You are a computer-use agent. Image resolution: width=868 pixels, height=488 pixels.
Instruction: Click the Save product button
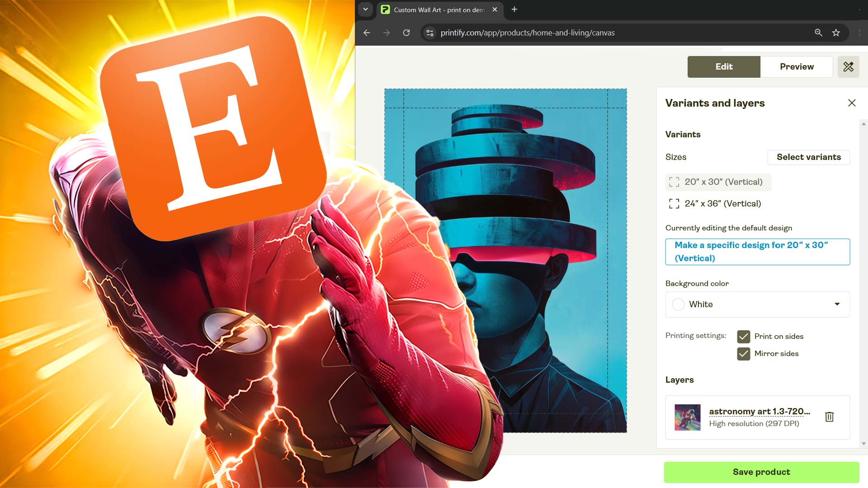click(761, 472)
